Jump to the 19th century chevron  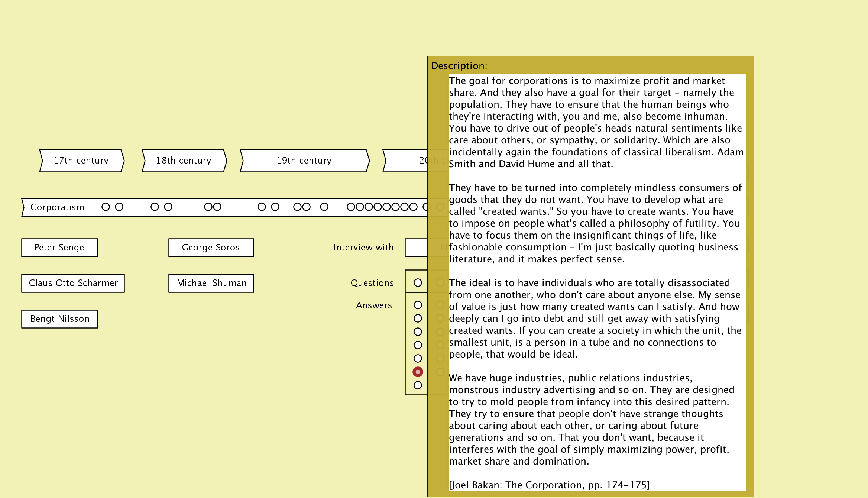[x=304, y=161]
